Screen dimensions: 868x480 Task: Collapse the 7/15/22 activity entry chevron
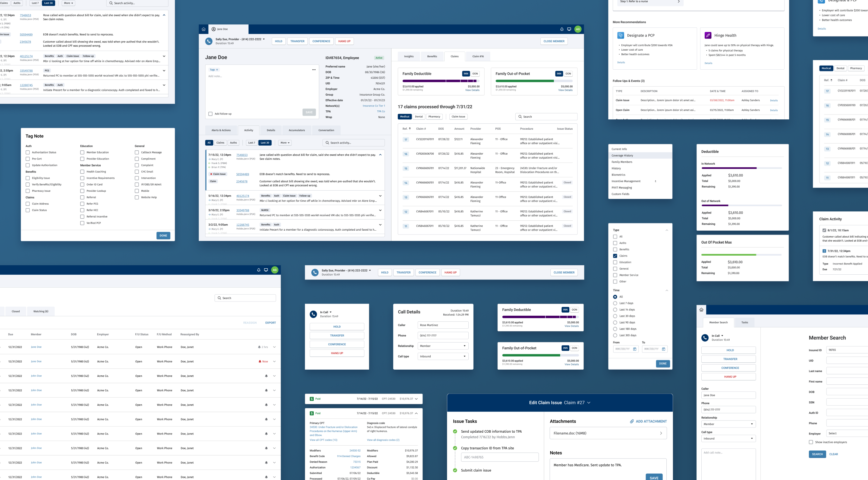pos(380,155)
